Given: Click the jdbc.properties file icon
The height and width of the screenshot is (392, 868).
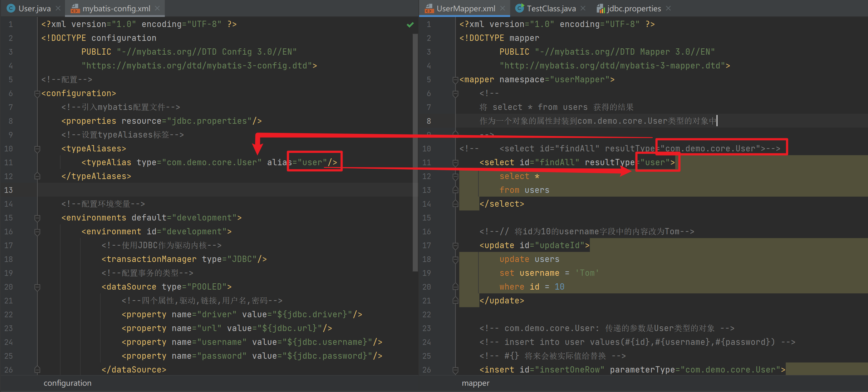Looking at the screenshot, I should click(x=601, y=8).
